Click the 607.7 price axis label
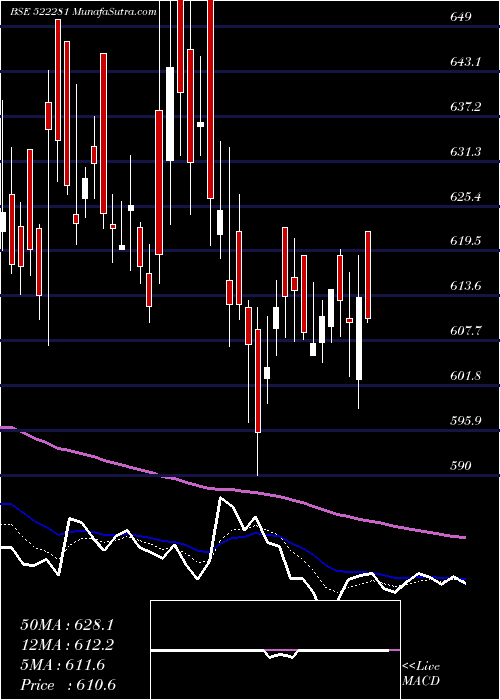This screenshot has height=700, width=500. (465, 331)
